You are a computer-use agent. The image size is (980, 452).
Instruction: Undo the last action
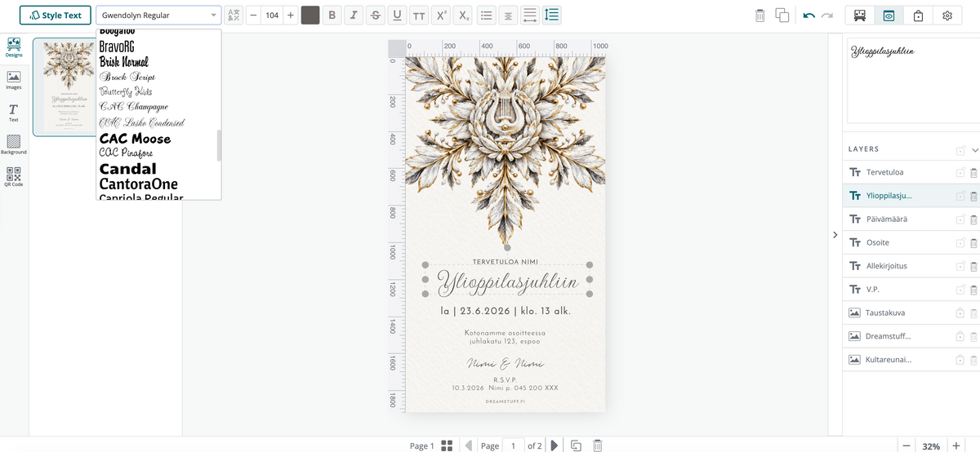click(x=808, y=16)
